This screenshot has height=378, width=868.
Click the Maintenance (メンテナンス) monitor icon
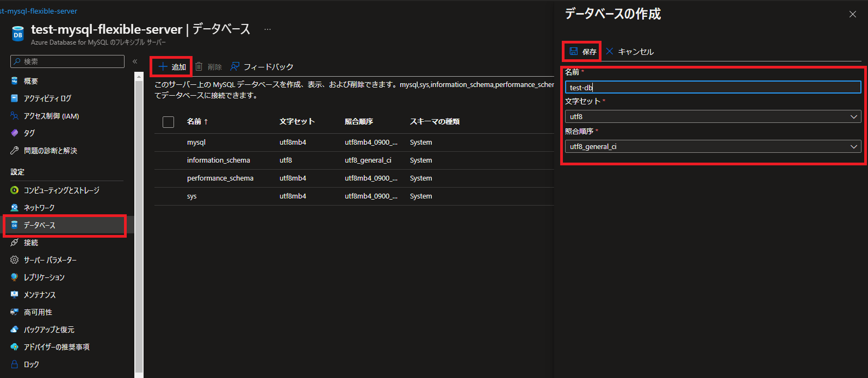[x=15, y=295]
